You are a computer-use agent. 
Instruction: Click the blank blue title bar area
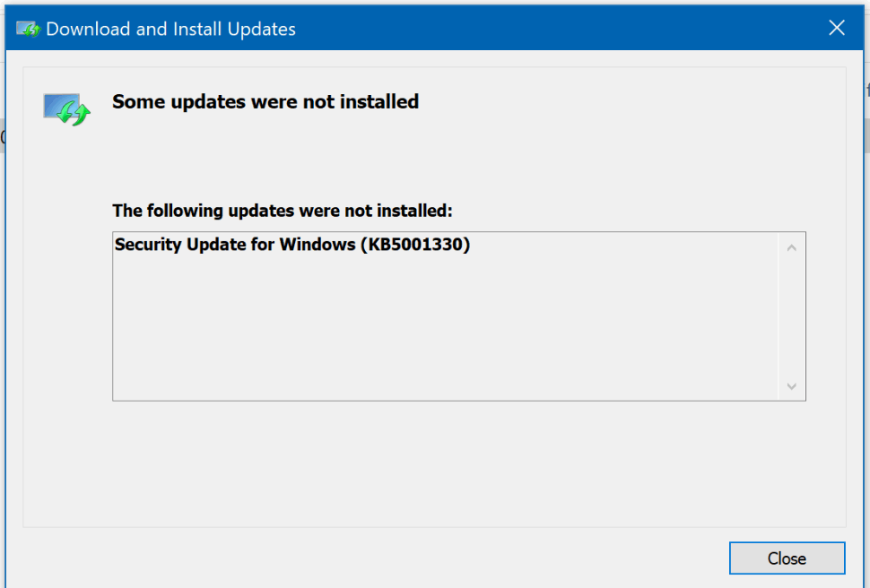[x=555, y=28]
